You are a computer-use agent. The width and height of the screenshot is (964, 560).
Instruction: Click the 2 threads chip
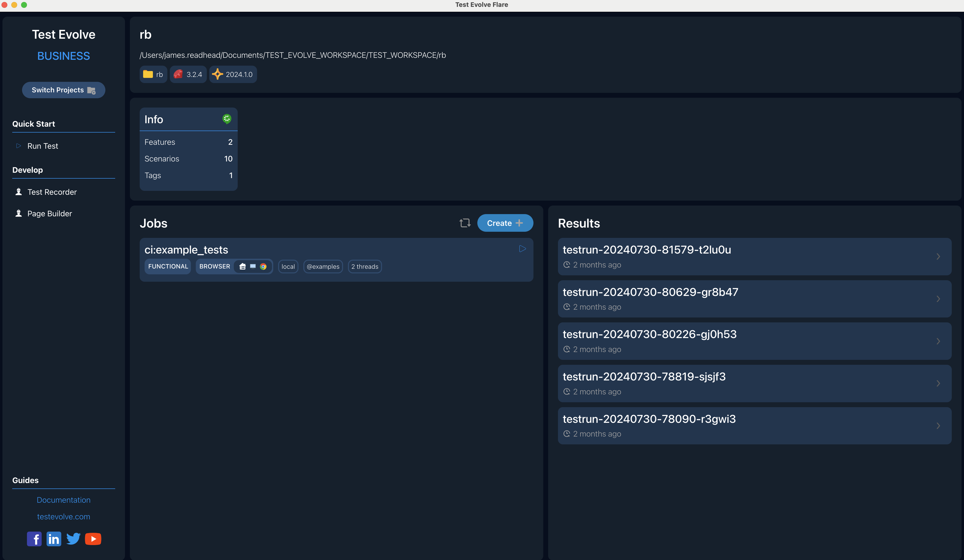click(365, 267)
